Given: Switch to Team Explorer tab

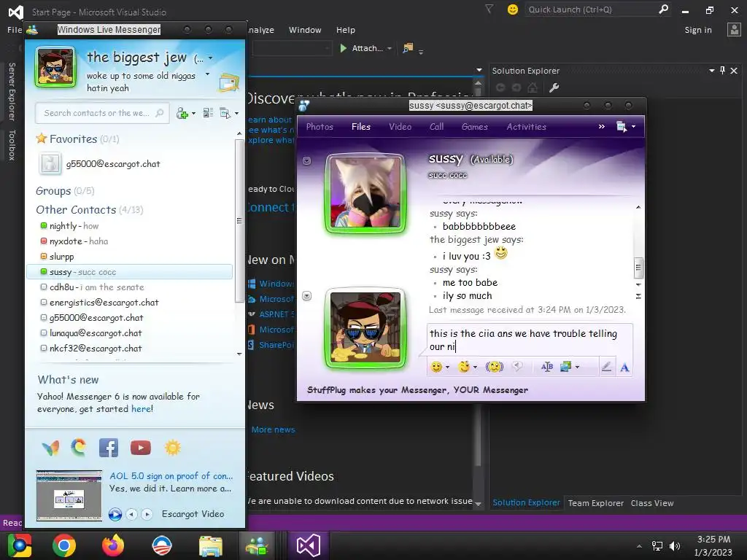Looking at the screenshot, I should tap(595, 503).
